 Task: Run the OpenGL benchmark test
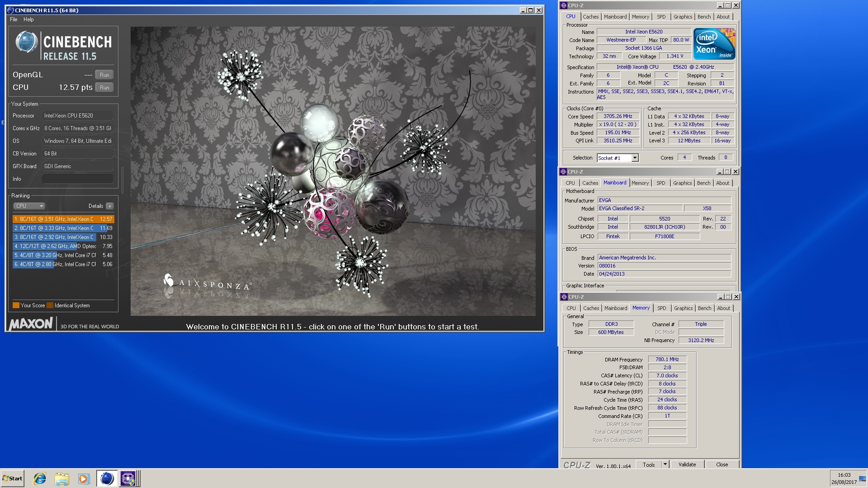click(104, 75)
